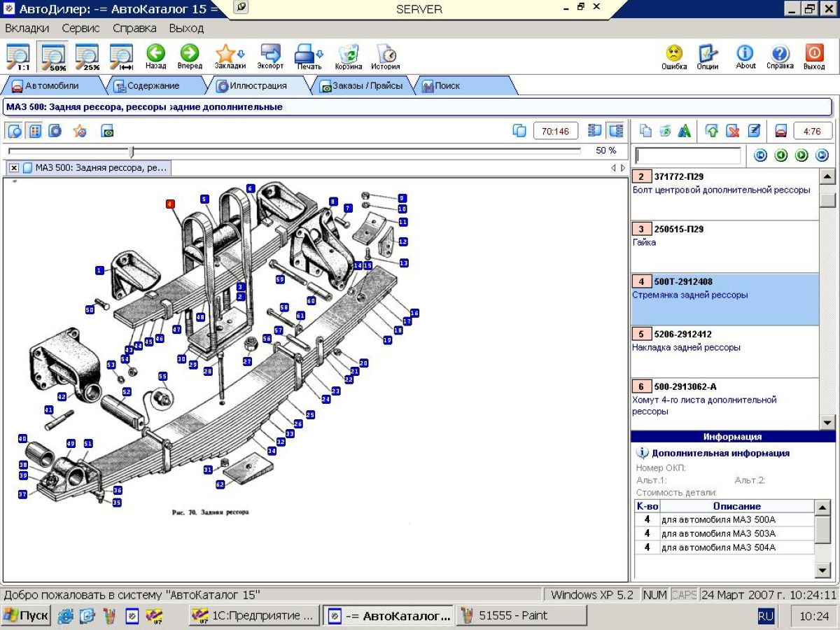Click pages icon beside 70:146 counter
This screenshot has width=840, height=630.
(x=519, y=131)
